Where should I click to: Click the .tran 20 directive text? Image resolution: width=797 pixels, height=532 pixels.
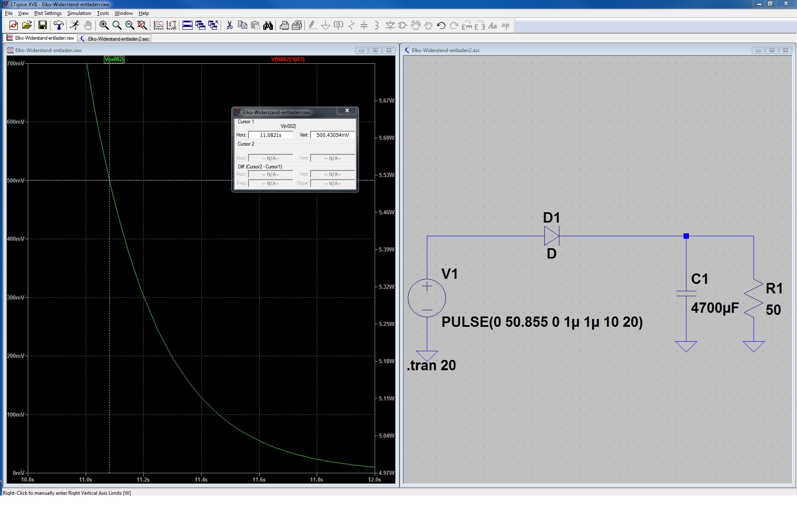click(431, 365)
